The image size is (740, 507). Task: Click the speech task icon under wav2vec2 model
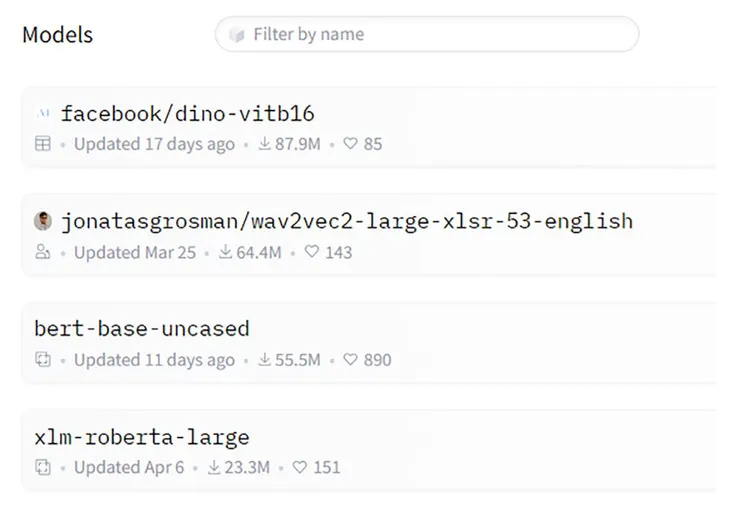tap(43, 253)
